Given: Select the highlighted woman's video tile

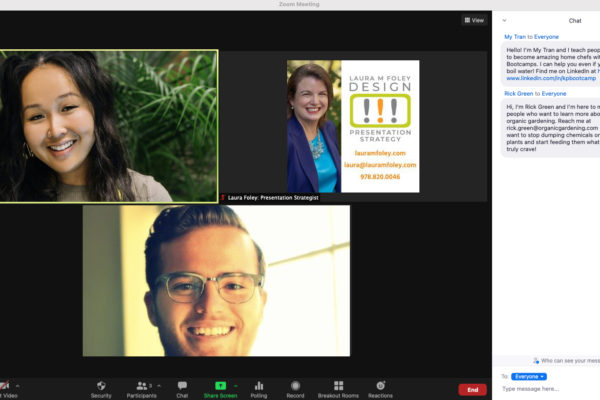Looking at the screenshot, I should (109, 126).
